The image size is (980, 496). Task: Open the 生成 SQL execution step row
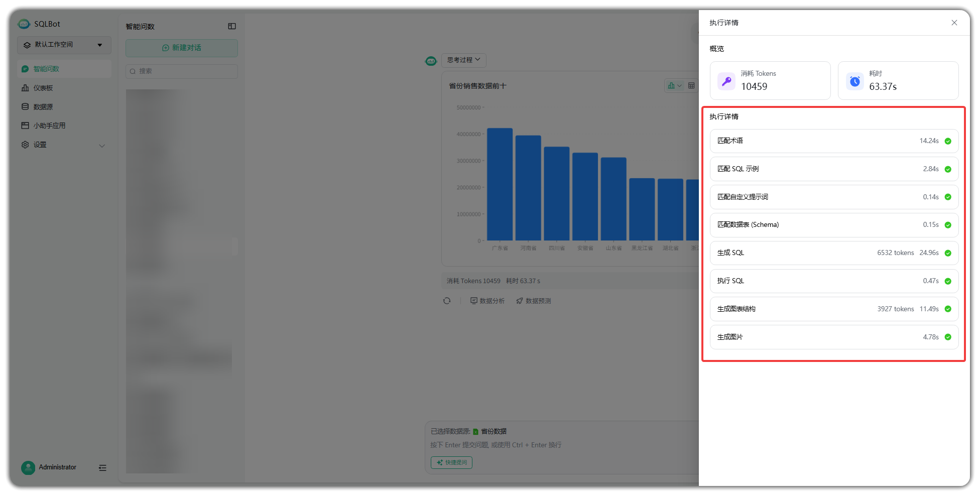(x=833, y=253)
